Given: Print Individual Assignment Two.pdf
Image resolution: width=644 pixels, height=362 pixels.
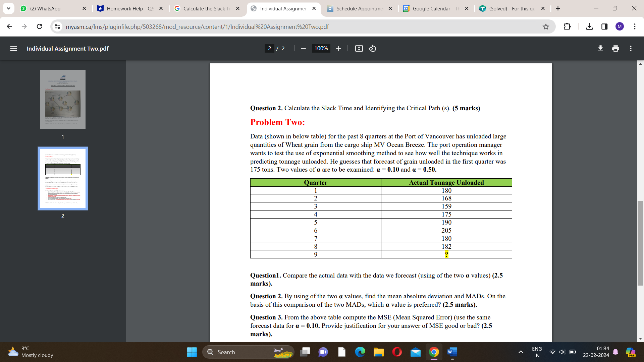Looking at the screenshot, I should tap(615, 48).
